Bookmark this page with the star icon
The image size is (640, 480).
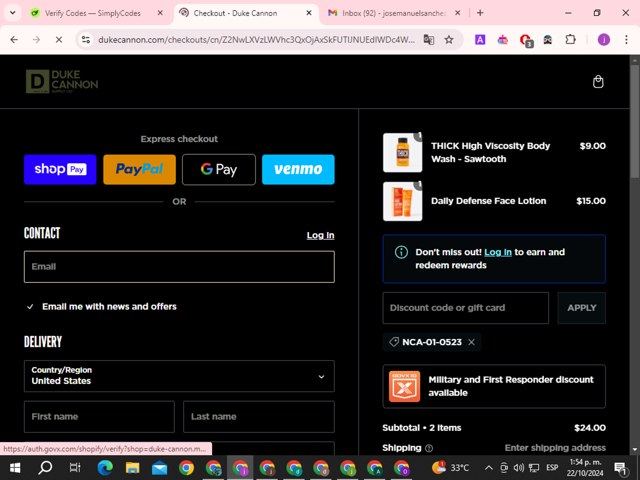(x=449, y=40)
